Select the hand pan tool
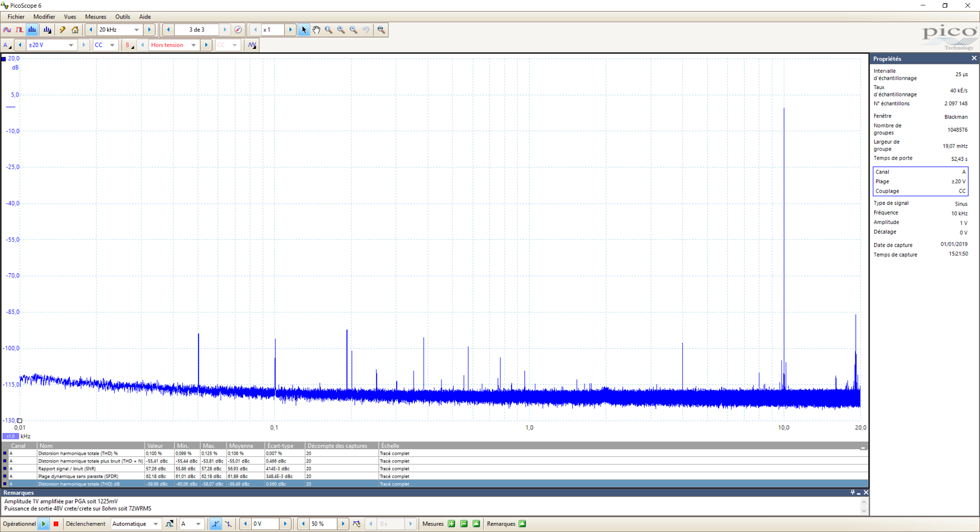The height and width of the screenshot is (532, 980). click(x=316, y=30)
